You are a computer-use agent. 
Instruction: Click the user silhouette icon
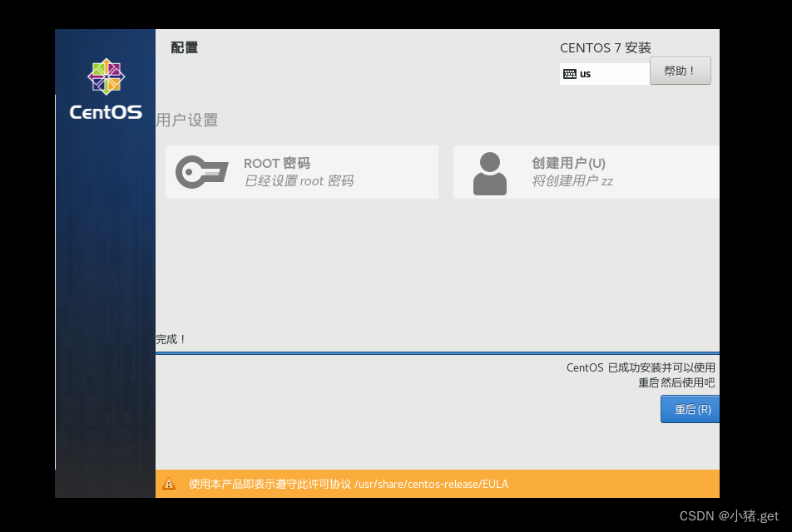[489, 173]
